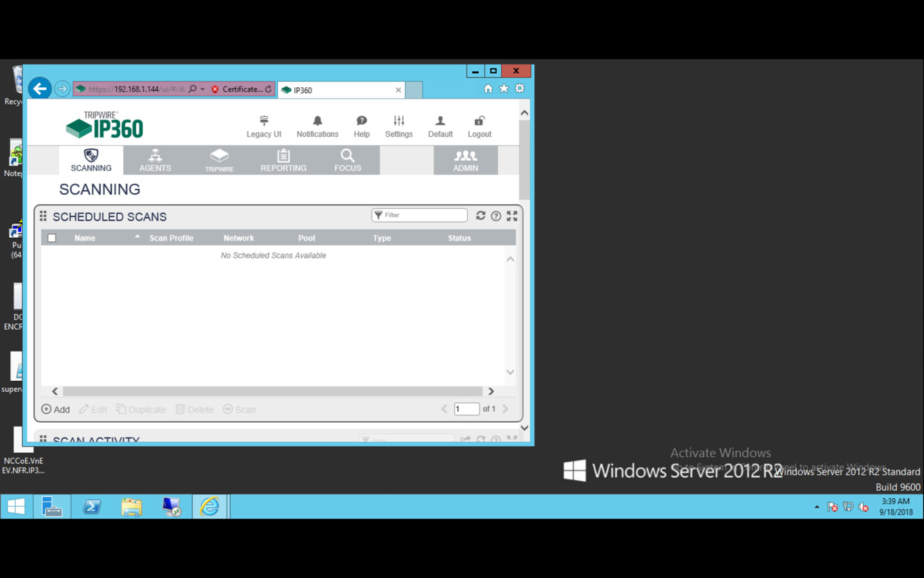The width and height of the screenshot is (924, 578).
Task: Sort scans by Name column
Action: click(x=85, y=238)
